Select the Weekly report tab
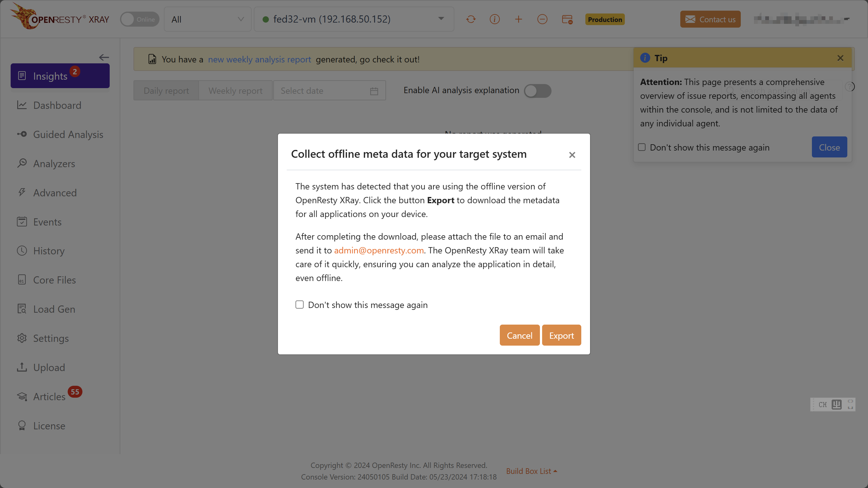This screenshot has height=488, width=868. pos(235,91)
